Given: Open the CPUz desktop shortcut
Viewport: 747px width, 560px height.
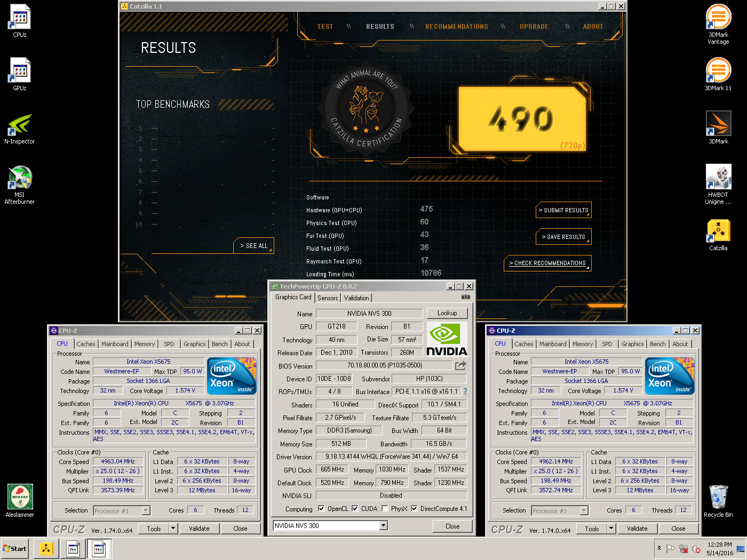Looking at the screenshot, I should click(20, 21).
